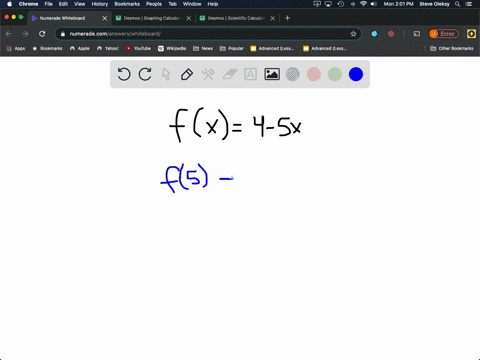Expand the Popular bookmarks folder
Viewport: 480px width, 360px height.
[232, 48]
